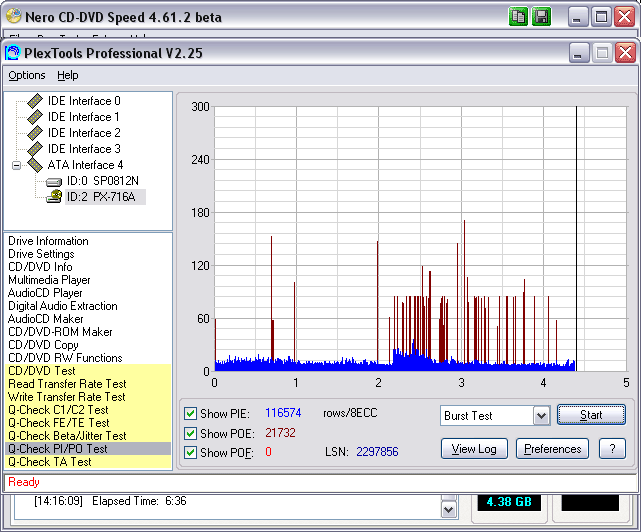Select ATA Interface 4 in tree

pos(85,165)
